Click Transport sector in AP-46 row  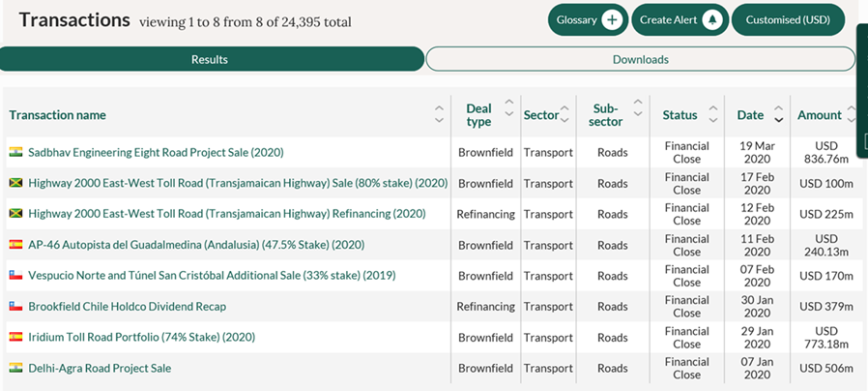pos(548,245)
